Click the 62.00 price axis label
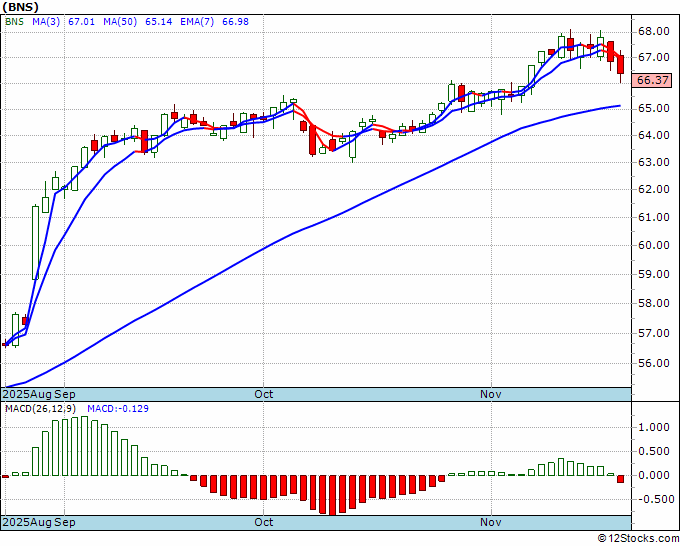 (653, 189)
